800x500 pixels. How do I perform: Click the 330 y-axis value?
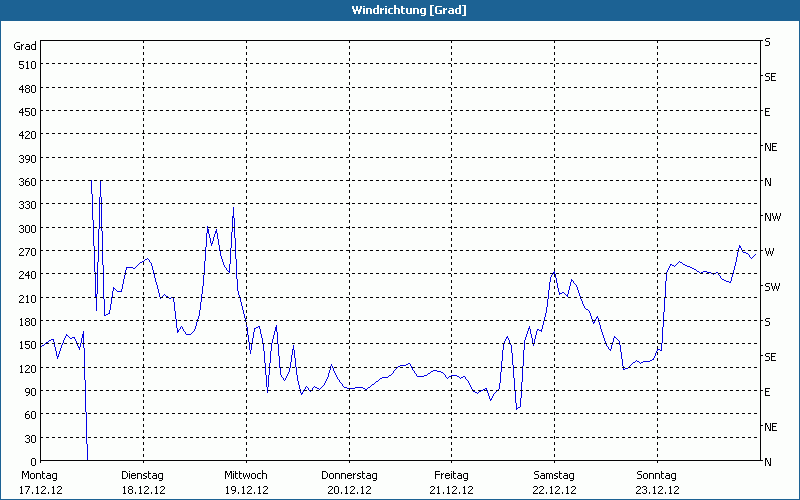click(28, 205)
